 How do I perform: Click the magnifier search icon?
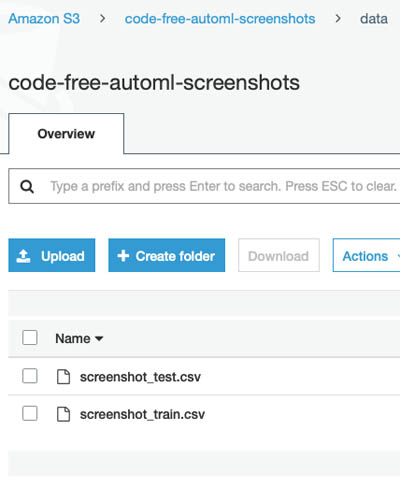coord(27,186)
